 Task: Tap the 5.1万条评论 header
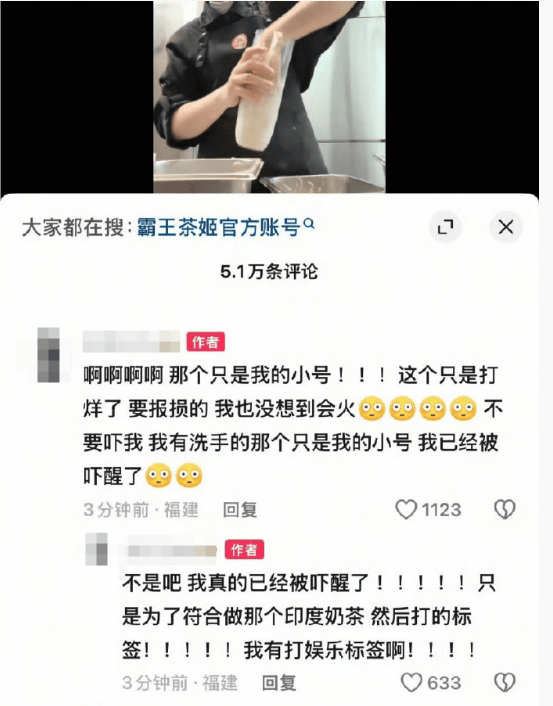(x=269, y=272)
